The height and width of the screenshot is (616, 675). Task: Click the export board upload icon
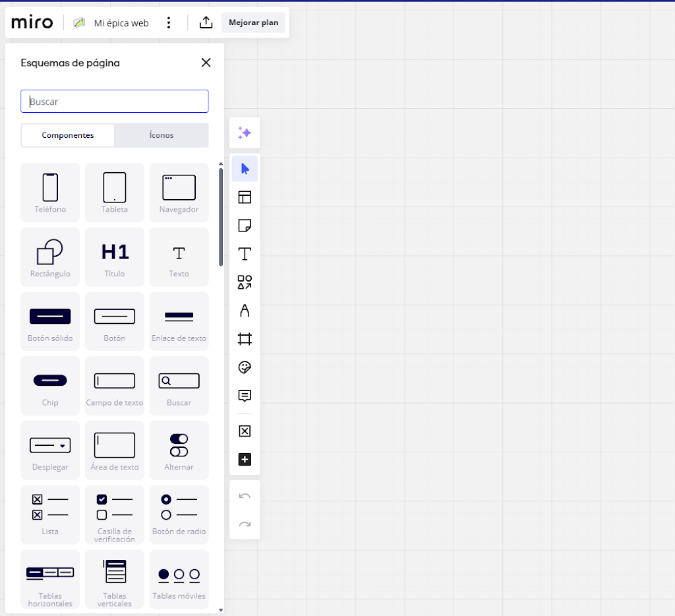[206, 22]
